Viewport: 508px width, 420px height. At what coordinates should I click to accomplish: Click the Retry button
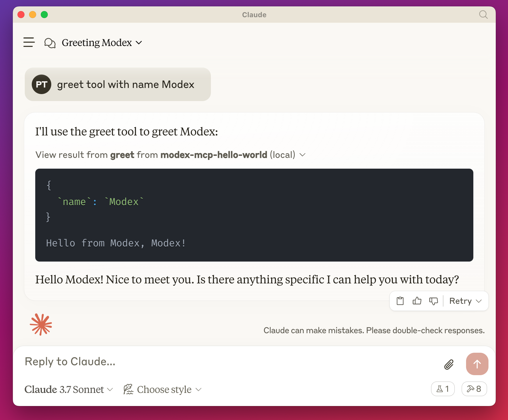tap(460, 301)
